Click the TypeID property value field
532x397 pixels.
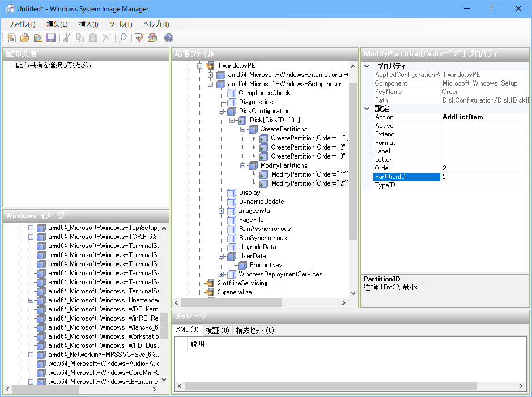tap(484, 185)
